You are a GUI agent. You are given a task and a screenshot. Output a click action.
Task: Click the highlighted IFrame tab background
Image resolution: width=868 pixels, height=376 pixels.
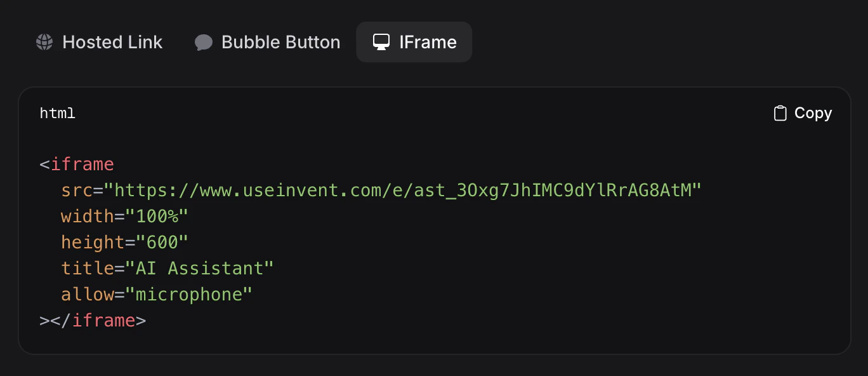[414, 42]
